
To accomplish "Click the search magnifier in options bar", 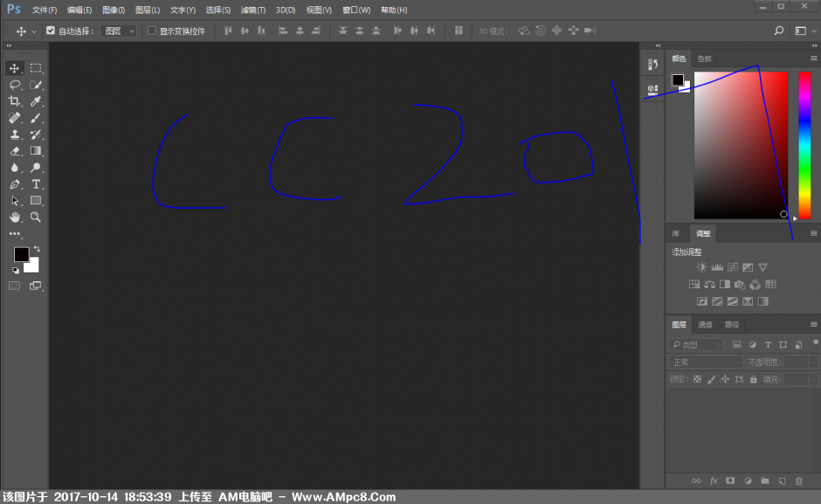I will 778,31.
